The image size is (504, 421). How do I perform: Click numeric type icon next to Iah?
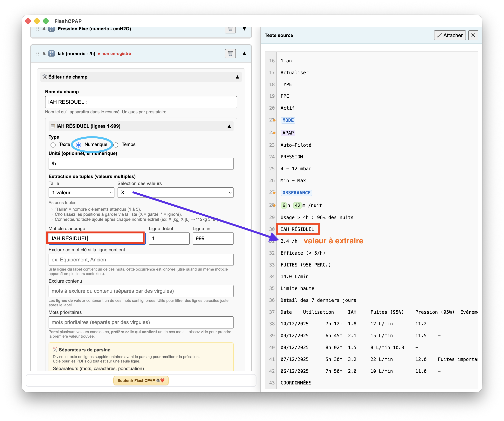point(51,53)
